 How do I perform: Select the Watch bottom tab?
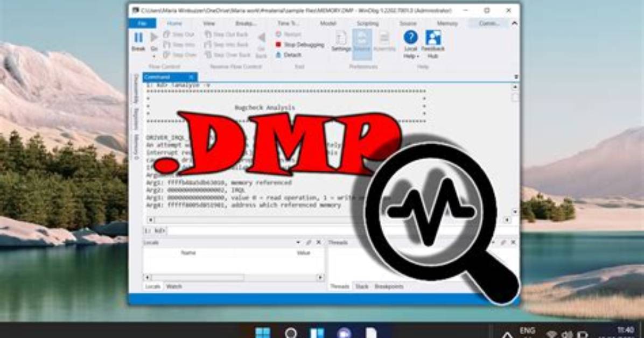(x=174, y=287)
